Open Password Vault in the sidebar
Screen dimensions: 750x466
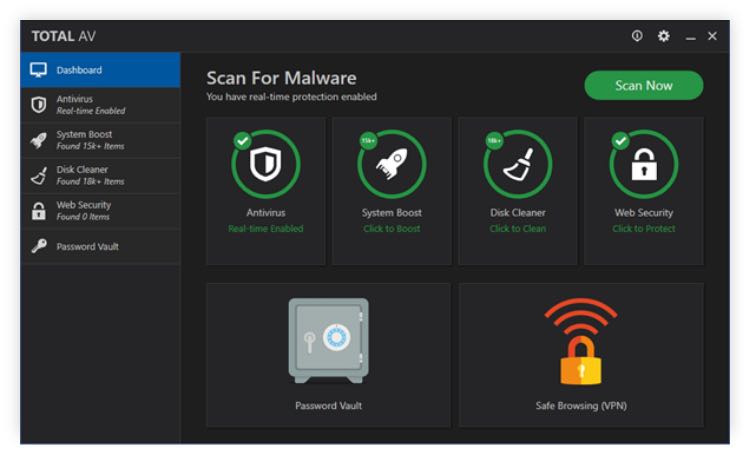tap(100, 246)
